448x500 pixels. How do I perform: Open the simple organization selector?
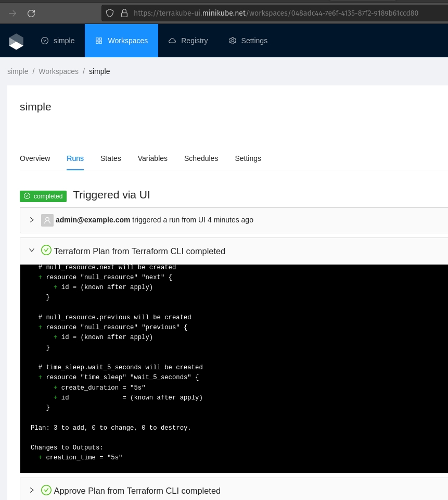58,41
